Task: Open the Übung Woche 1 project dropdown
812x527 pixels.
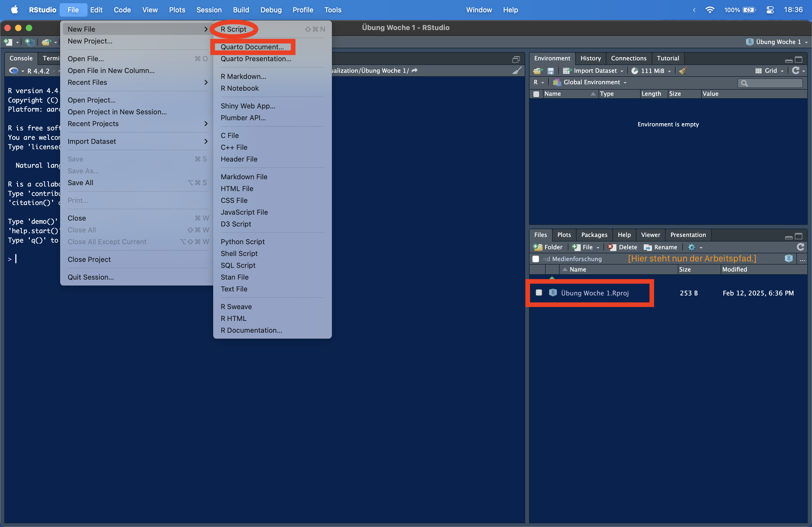Action: click(806, 42)
